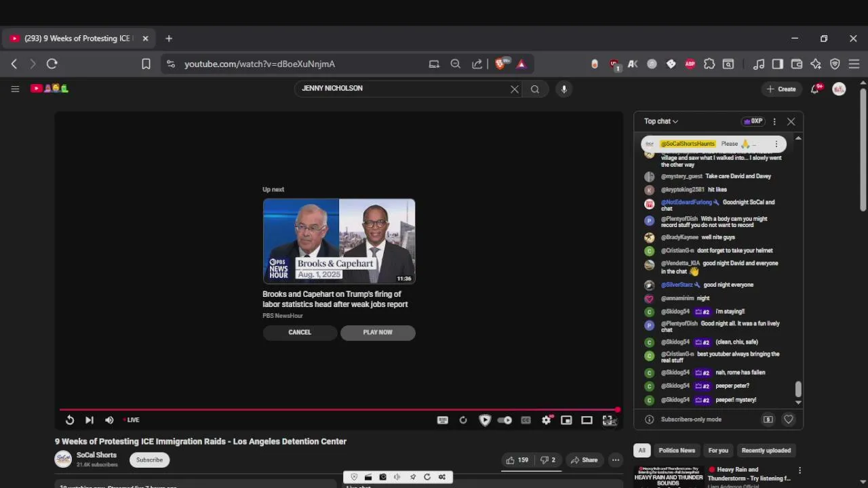Send a heart reaction in chat

point(789,420)
